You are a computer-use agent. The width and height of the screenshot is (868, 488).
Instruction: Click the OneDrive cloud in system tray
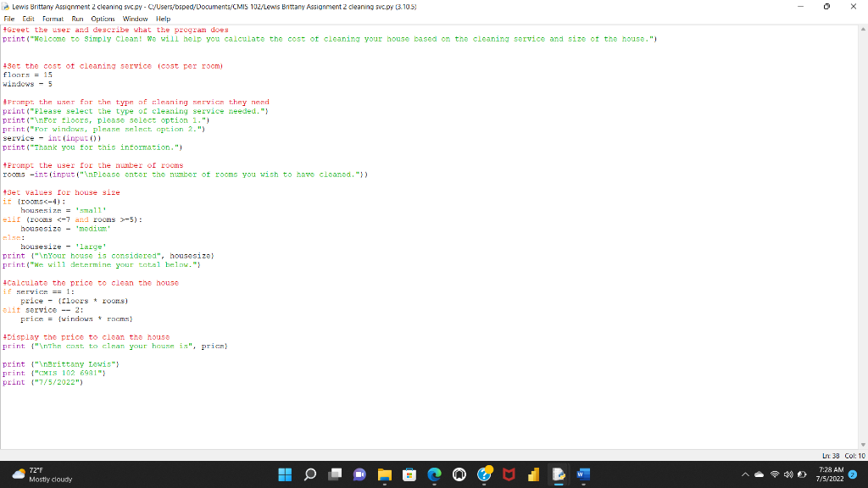(x=759, y=474)
